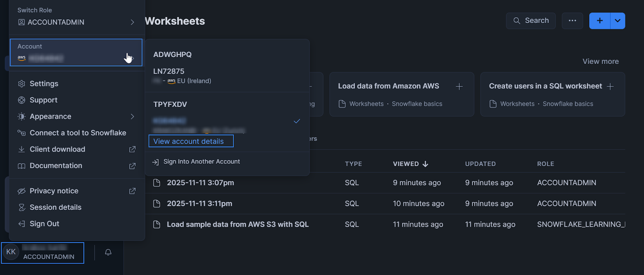Click the file icon for 2025-11-11 3:11pm worksheet
644x275 pixels.
[x=157, y=204]
